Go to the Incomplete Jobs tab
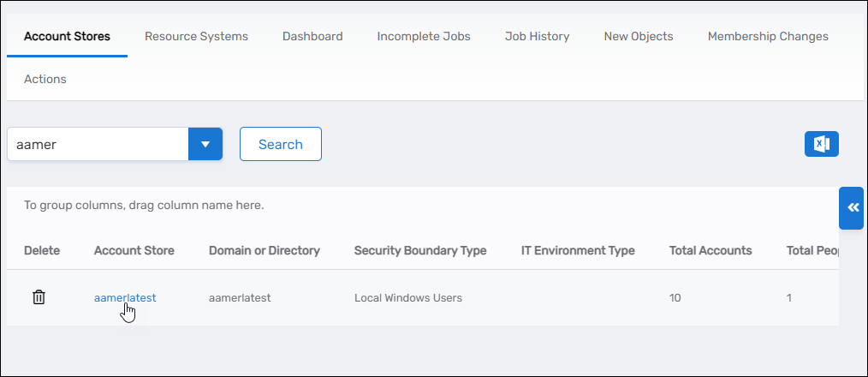The width and height of the screenshot is (868, 377). tap(424, 36)
